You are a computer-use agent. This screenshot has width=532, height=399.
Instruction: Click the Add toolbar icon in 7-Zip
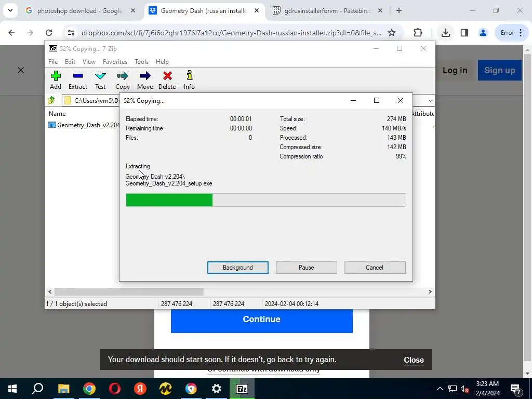pyautogui.click(x=56, y=80)
